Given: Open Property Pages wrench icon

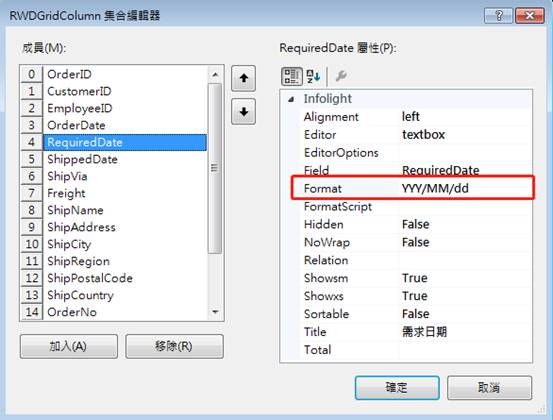Looking at the screenshot, I should pyautogui.click(x=341, y=76).
